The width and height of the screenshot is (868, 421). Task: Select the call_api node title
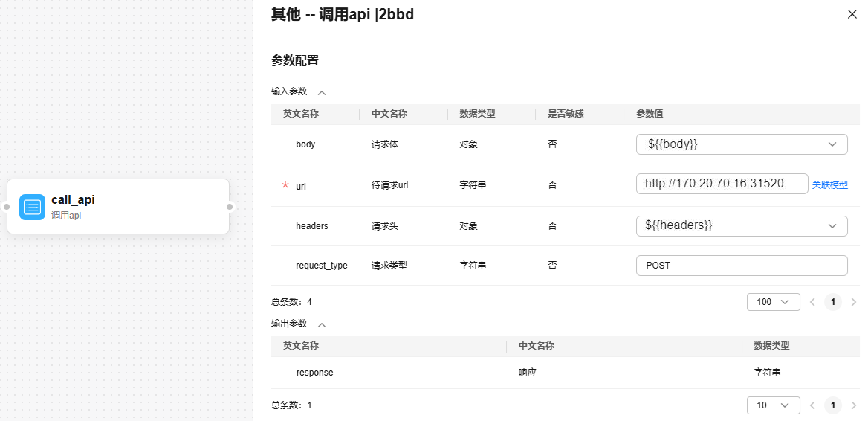pos(73,199)
